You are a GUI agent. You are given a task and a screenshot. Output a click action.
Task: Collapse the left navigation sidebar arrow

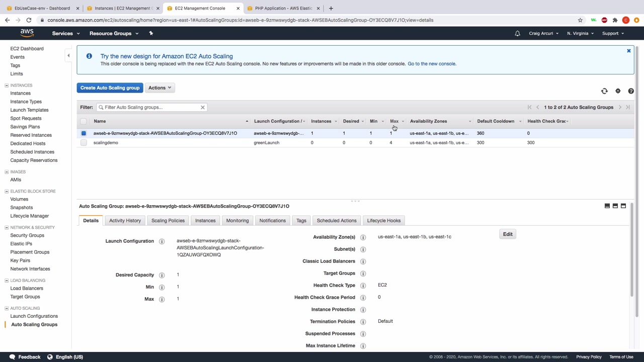point(68,55)
